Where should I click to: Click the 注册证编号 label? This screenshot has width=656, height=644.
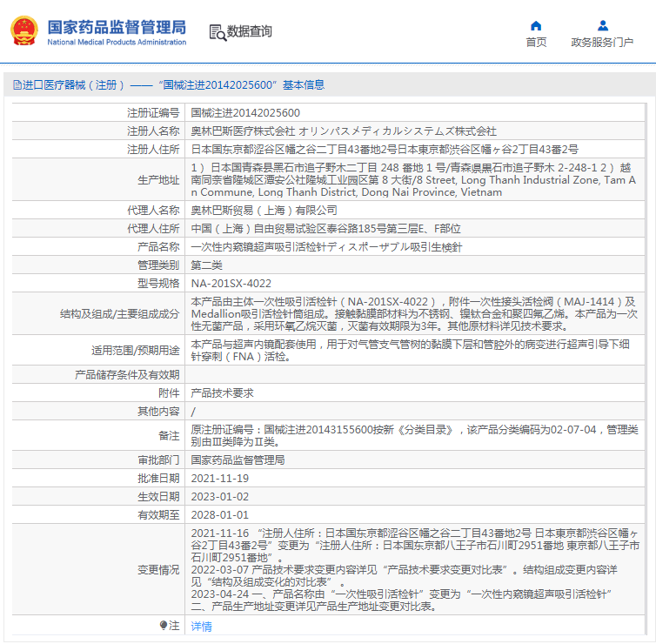pos(153,113)
